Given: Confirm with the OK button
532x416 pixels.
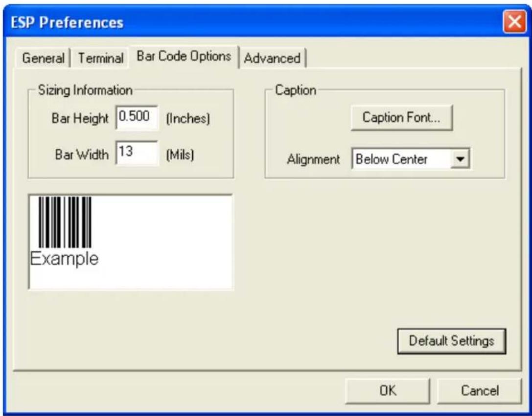Looking at the screenshot, I should [x=388, y=391].
